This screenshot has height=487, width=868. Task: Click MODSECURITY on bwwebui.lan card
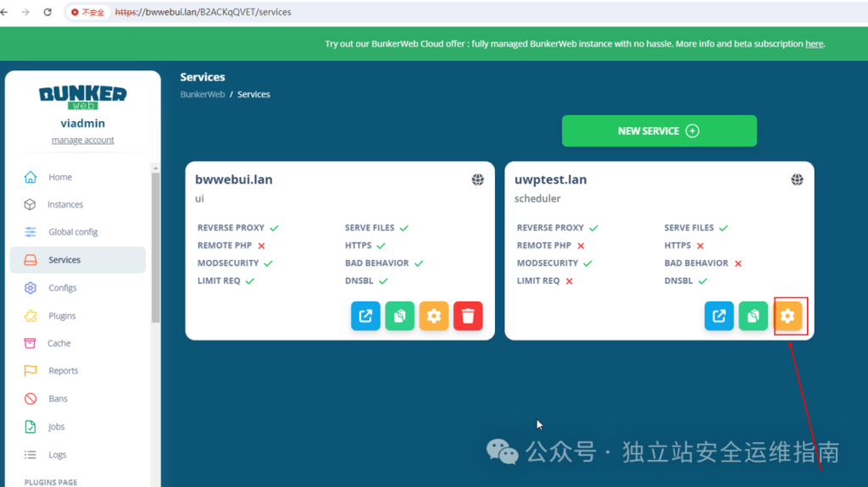click(x=228, y=263)
